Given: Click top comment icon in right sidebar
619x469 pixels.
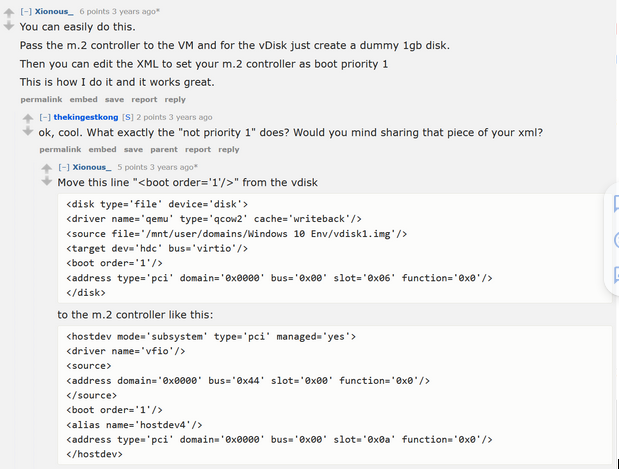Looking at the screenshot, I should pyautogui.click(x=614, y=204).
